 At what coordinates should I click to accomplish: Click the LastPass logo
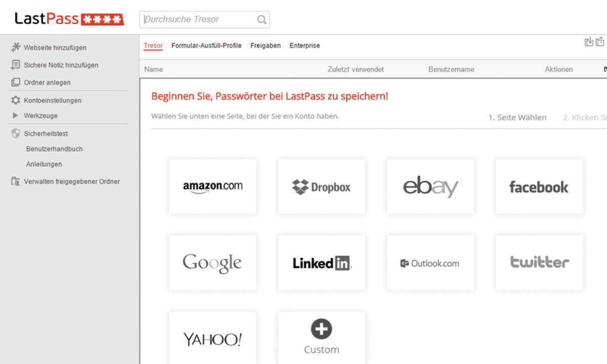(x=69, y=19)
